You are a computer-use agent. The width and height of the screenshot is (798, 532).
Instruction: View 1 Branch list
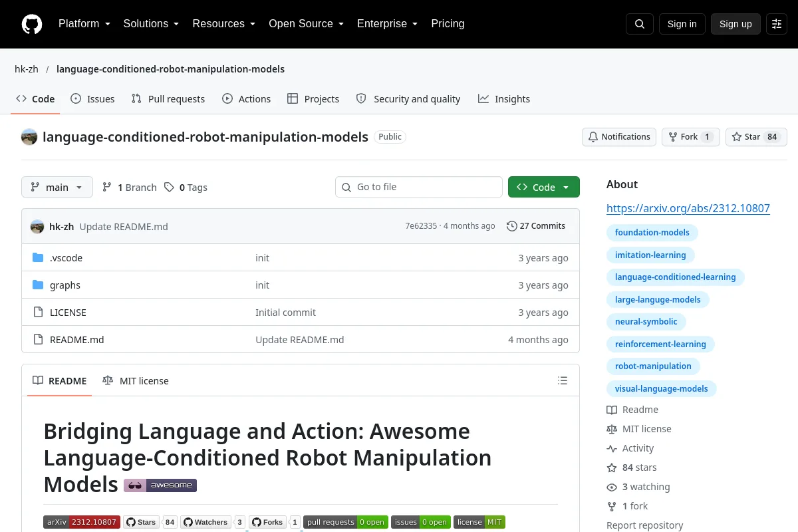129,188
